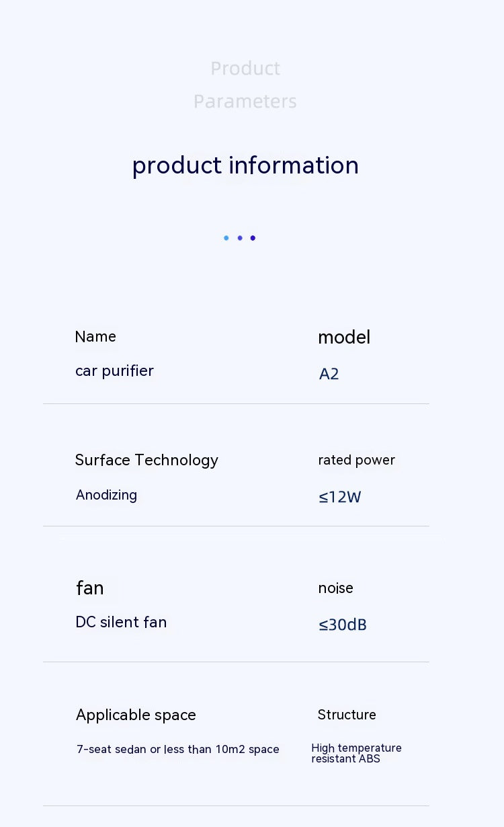Click the "Name" label
Screen dimensions: 504x827
tap(95, 337)
